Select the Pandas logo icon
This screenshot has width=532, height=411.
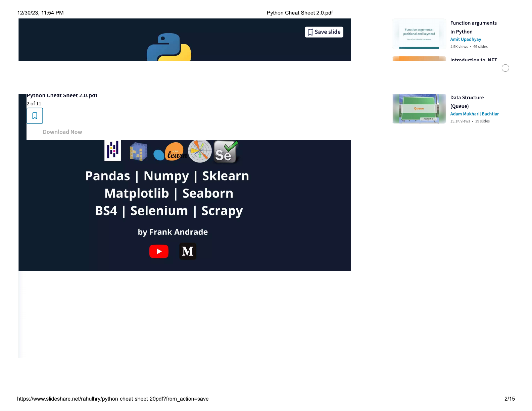tap(113, 150)
